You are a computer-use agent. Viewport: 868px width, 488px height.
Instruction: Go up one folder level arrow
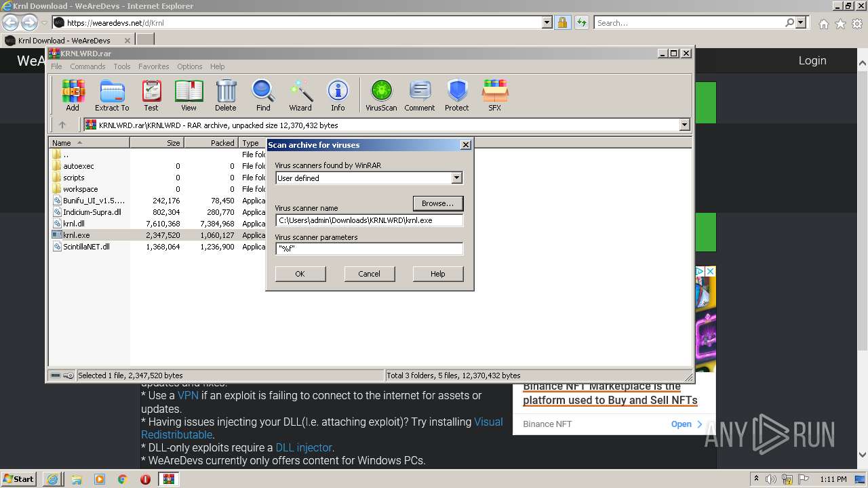[x=62, y=125]
